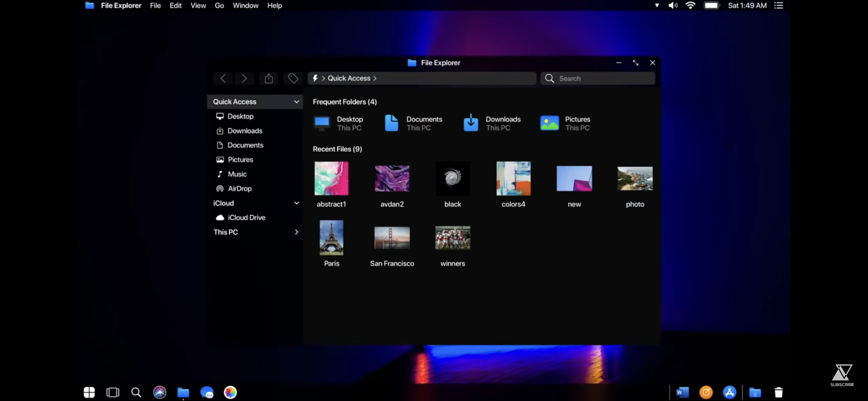
Task: Open the View menu
Action: click(x=198, y=6)
